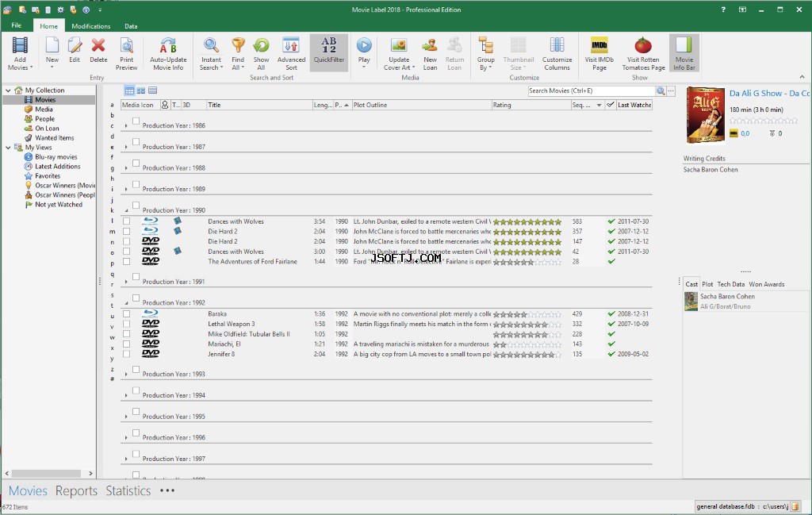Click the Da Ali G Show cover thumbnail
812x515 pixels.
point(705,115)
